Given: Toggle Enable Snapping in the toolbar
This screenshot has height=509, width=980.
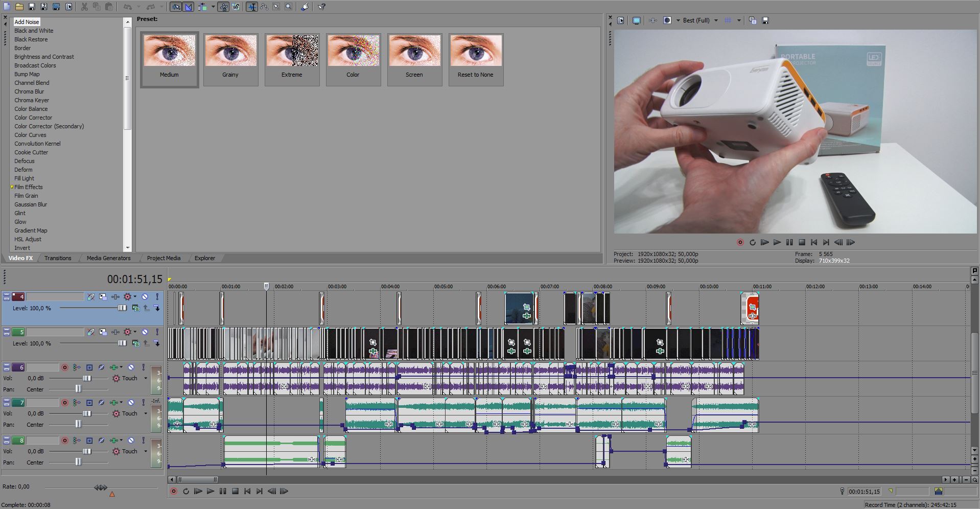Looking at the screenshot, I should 176,7.
